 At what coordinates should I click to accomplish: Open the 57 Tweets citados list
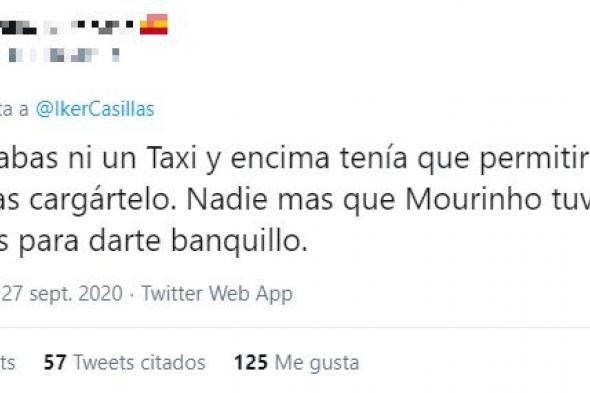[x=125, y=363]
